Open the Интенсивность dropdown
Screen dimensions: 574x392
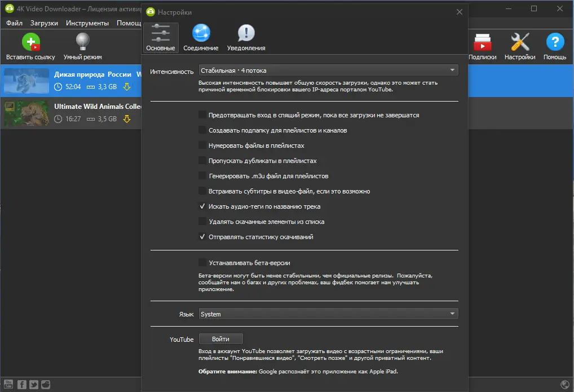click(x=328, y=71)
